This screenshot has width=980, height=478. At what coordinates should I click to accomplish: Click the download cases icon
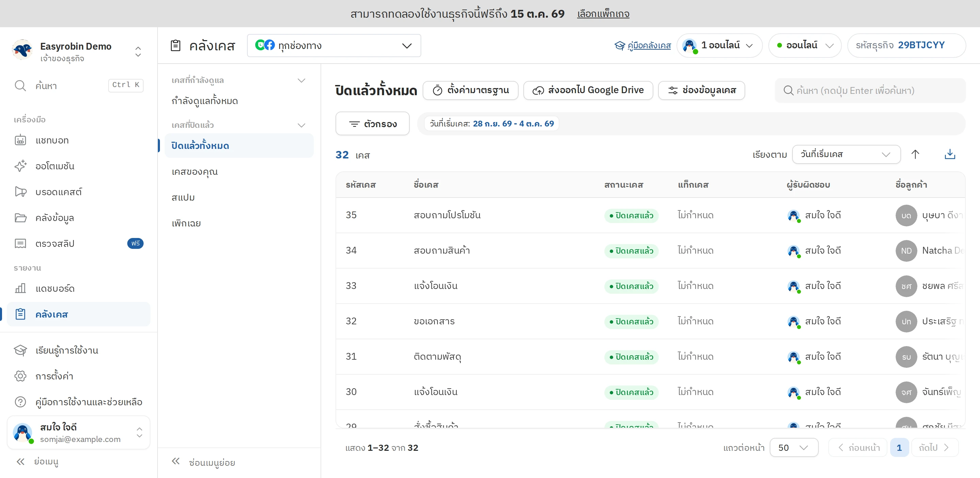(950, 154)
